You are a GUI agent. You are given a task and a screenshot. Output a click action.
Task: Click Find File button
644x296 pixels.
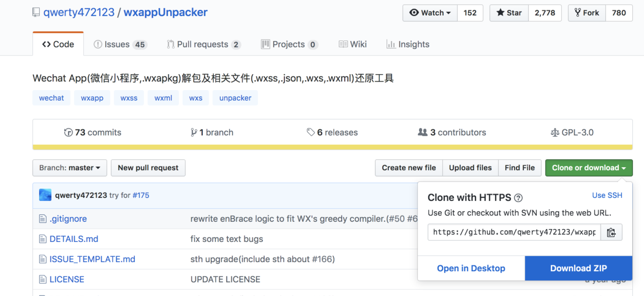[x=520, y=168]
